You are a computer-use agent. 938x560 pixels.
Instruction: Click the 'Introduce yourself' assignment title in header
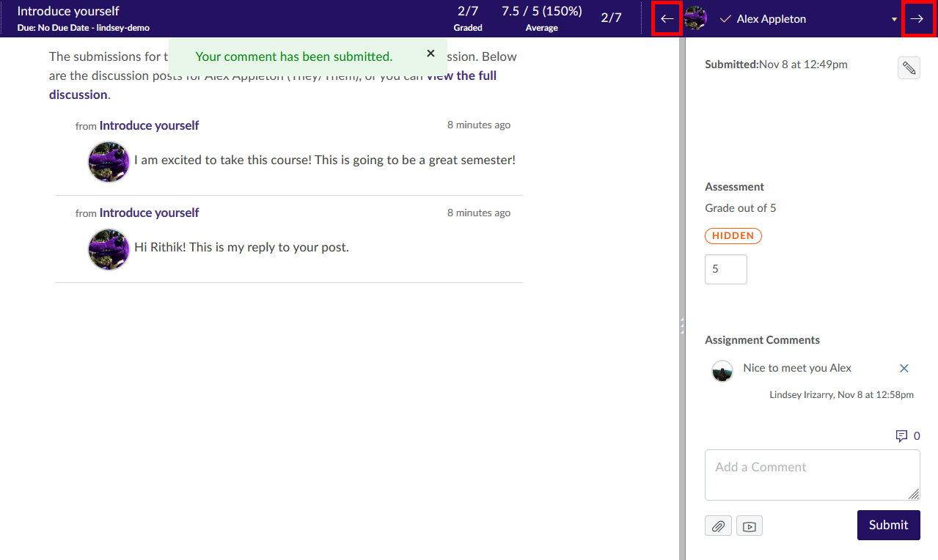(68, 12)
